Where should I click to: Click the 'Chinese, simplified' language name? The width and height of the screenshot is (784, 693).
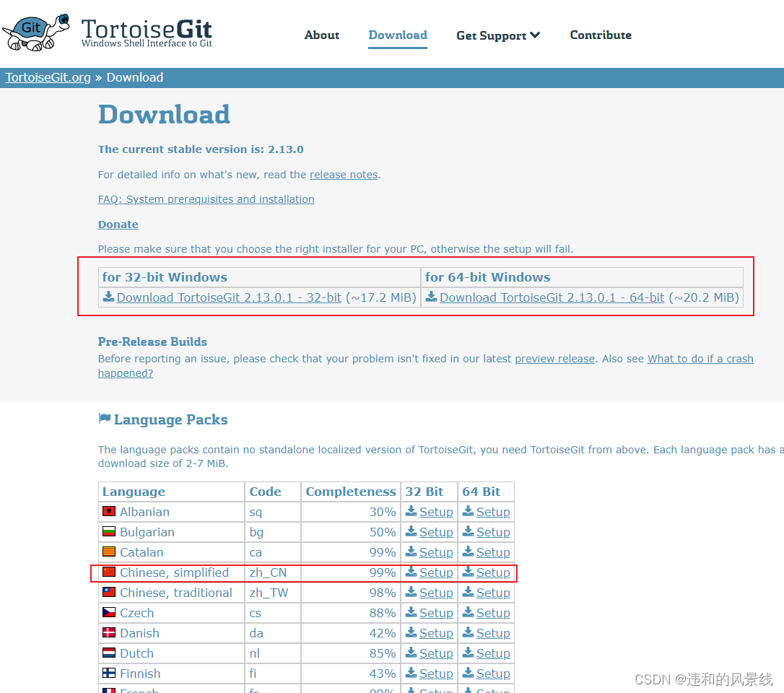click(174, 572)
